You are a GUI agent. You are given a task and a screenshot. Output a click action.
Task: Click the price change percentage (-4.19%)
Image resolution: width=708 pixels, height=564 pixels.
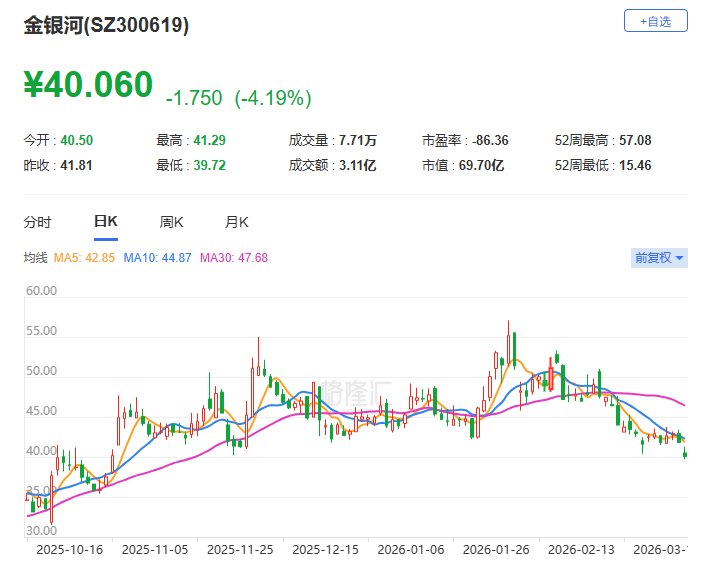(x=272, y=98)
